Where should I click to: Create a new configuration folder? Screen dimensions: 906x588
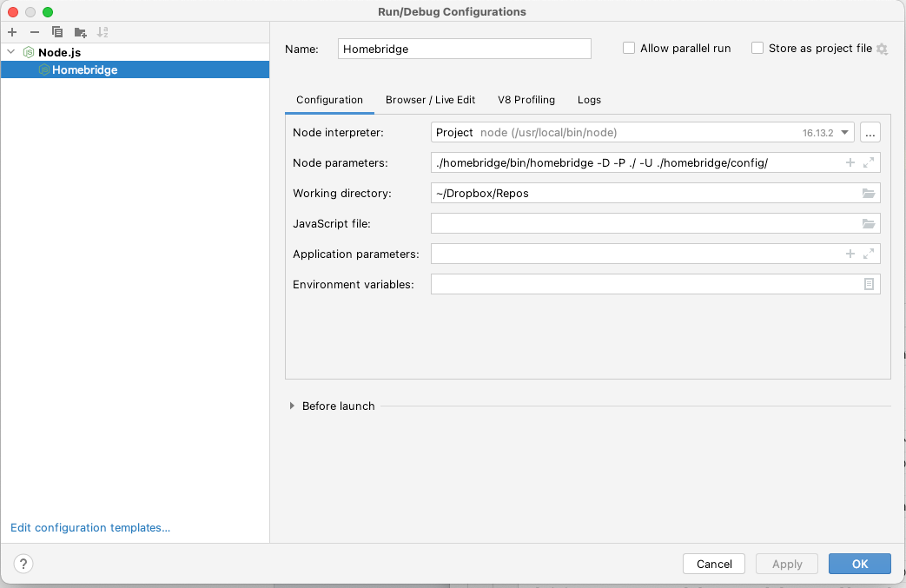pos(80,32)
